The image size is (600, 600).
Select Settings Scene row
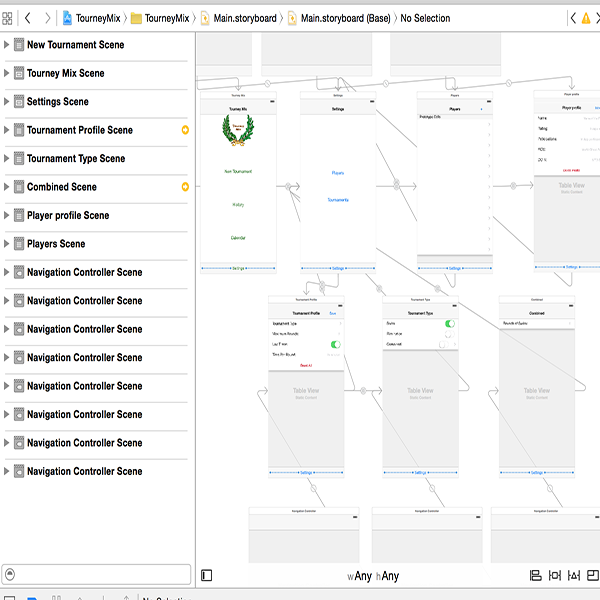[96, 101]
